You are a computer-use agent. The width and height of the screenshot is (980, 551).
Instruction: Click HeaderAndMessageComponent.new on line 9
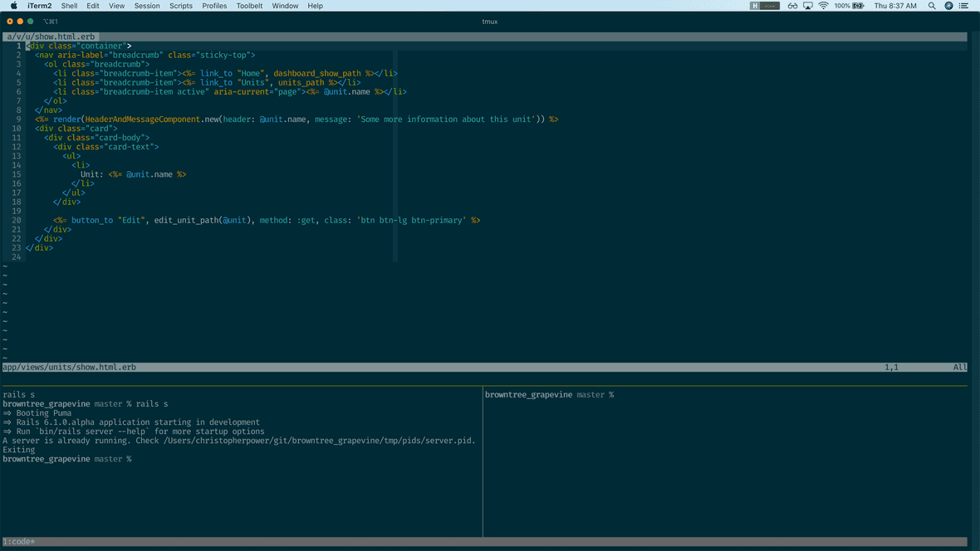[152, 119]
